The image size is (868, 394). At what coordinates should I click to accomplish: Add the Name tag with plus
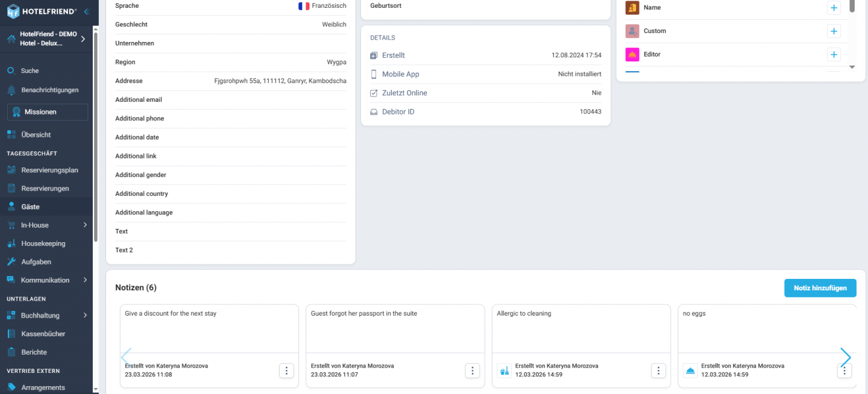[x=834, y=8]
